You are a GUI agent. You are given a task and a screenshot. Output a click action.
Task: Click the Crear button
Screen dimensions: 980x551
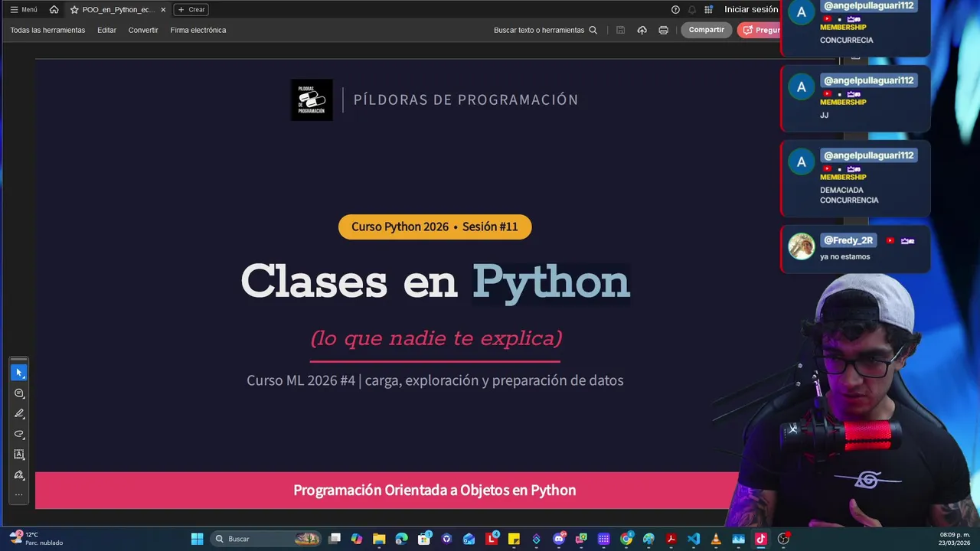click(x=191, y=10)
